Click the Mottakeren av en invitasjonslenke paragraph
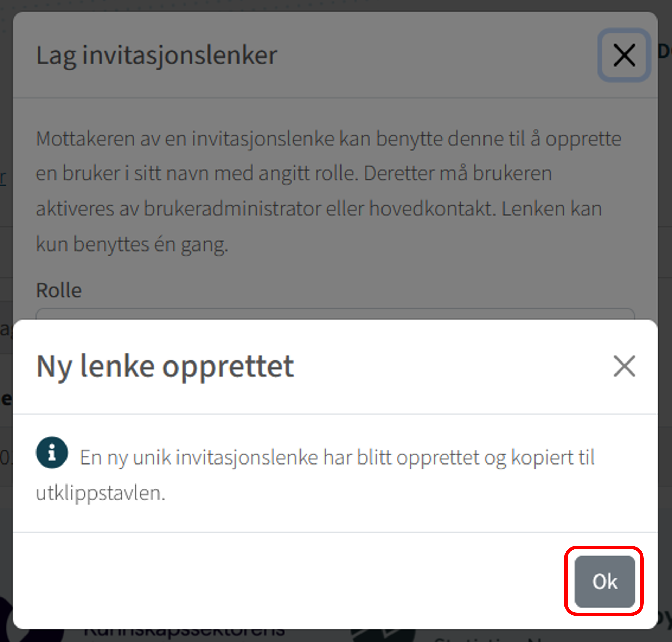 (329, 191)
